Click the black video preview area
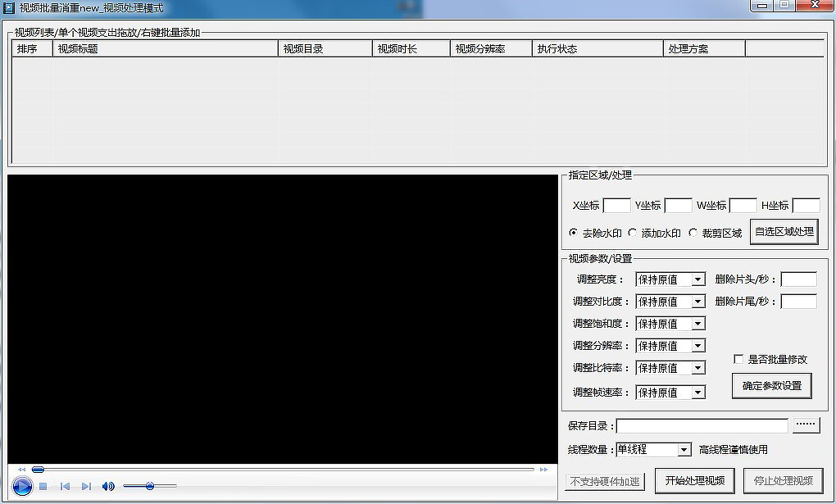This screenshot has width=836, height=504. [x=283, y=319]
